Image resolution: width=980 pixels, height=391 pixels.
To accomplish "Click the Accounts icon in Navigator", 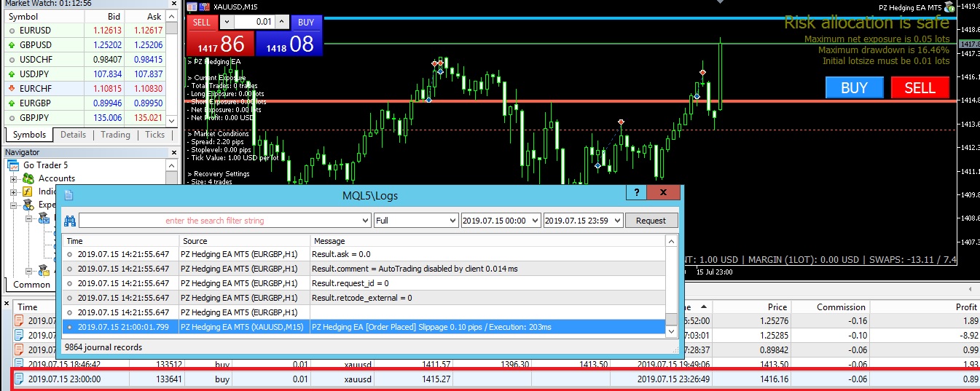I will click(28, 178).
